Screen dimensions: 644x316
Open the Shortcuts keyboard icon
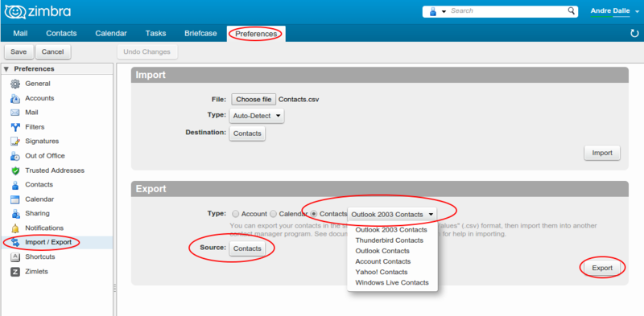(x=15, y=257)
